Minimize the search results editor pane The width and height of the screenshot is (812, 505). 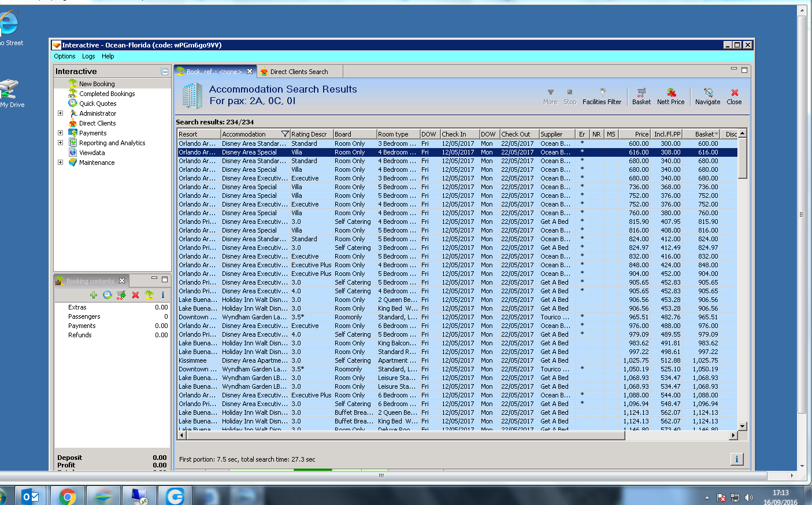point(734,69)
